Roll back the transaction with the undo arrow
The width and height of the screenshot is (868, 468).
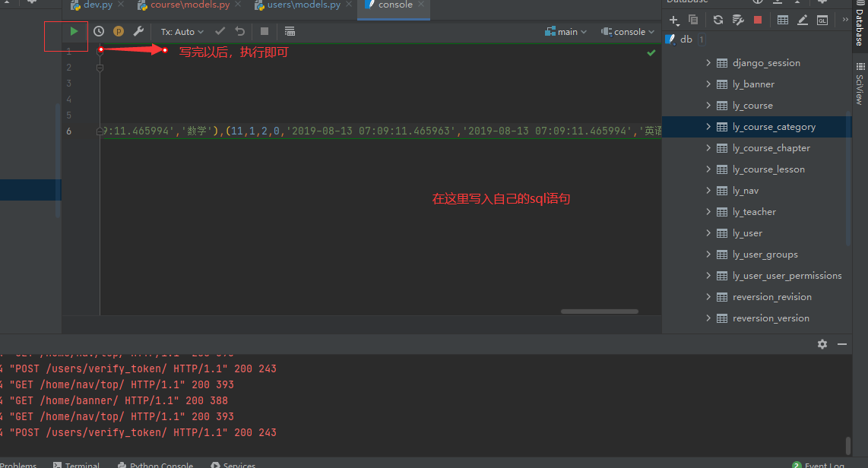(239, 31)
